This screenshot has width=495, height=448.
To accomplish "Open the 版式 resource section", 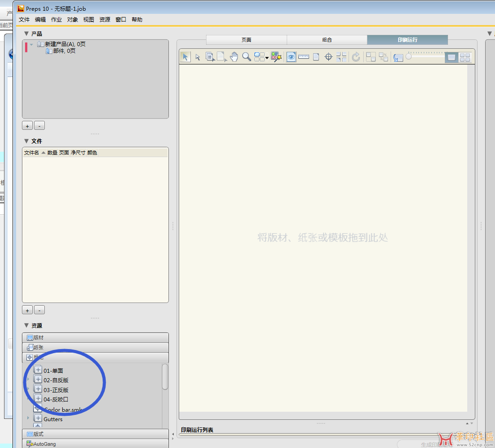I will click(95, 434).
